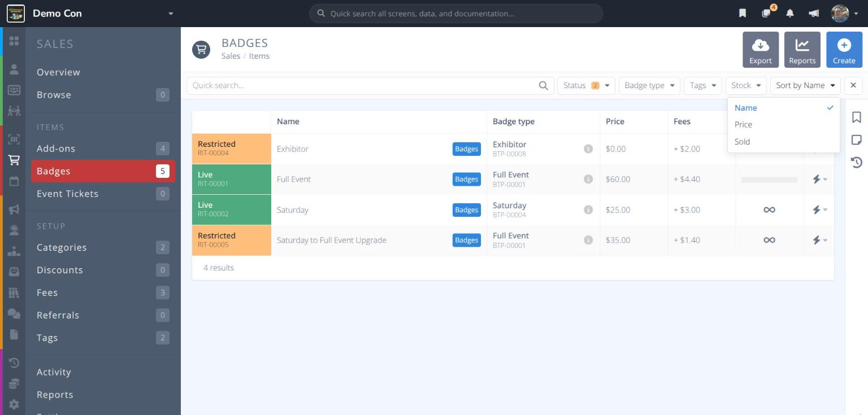
Task: Click the Full Event stock progress bar
Action: (x=769, y=180)
